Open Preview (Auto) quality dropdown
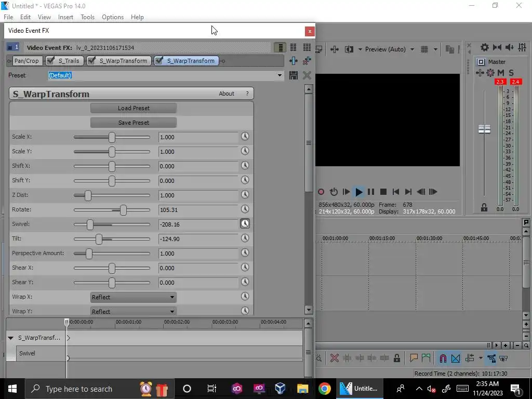The width and height of the screenshot is (532, 399). [x=412, y=49]
